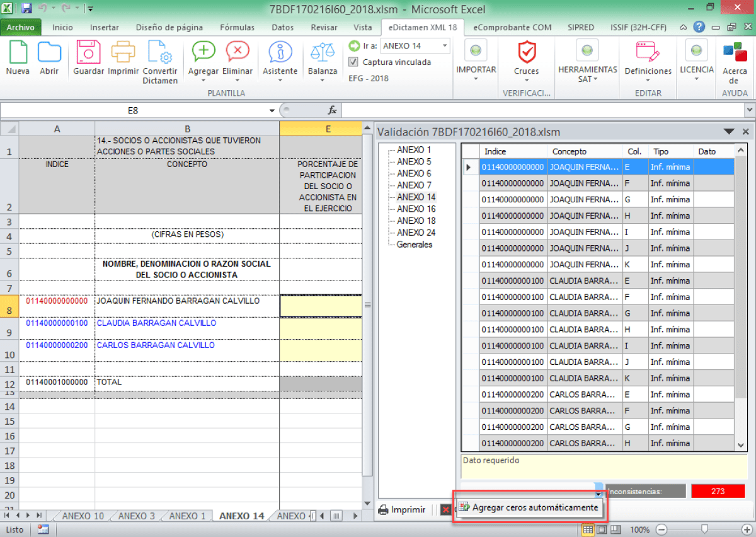The height and width of the screenshot is (537, 756).
Task: Click the 100% zoom level button
Action: (x=640, y=529)
